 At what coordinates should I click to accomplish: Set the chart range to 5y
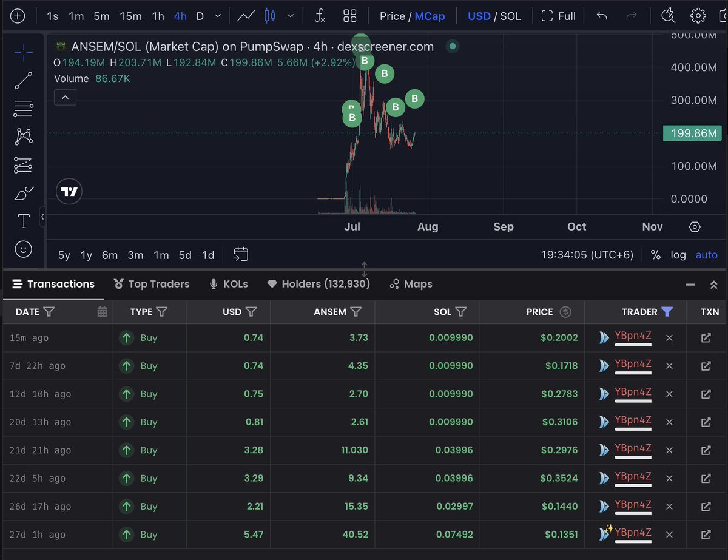pos(64,255)
